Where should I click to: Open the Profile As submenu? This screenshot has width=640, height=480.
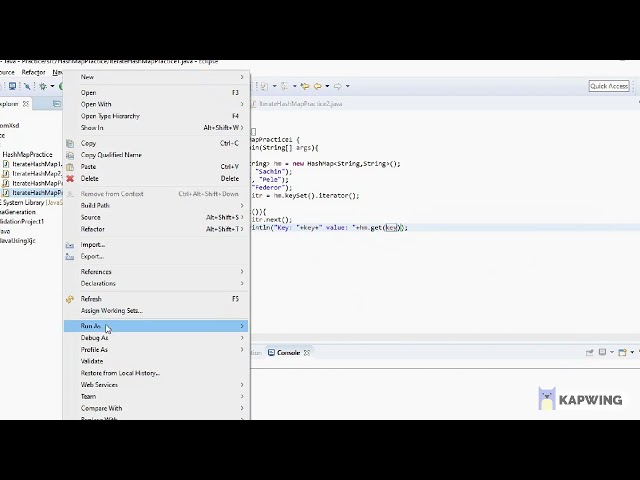pos(156,350)
